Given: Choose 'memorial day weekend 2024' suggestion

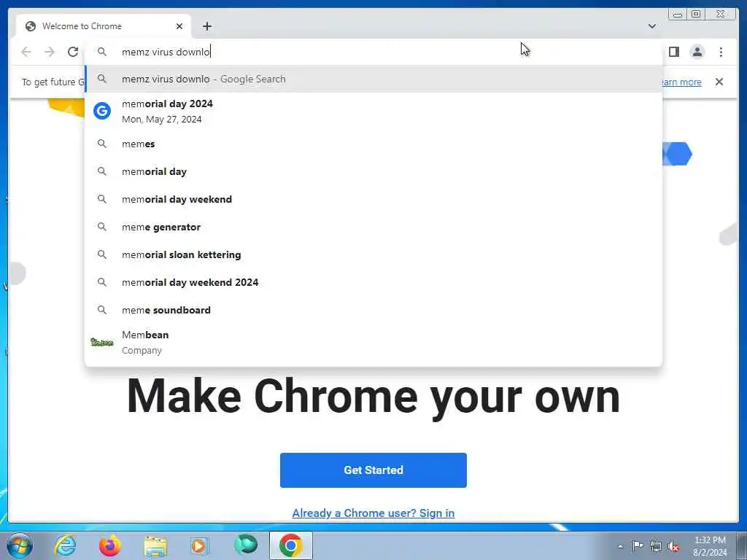Looking at the screenshot, I should click(x=373, y=282).
